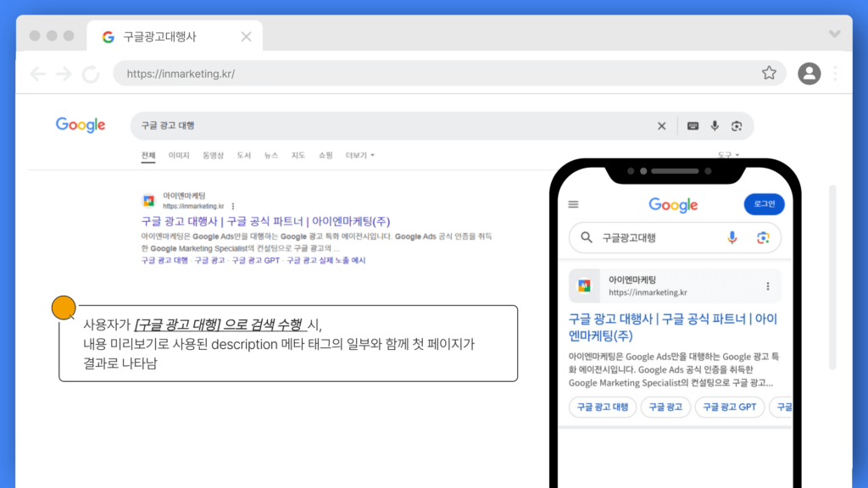Click the mobile search magnifier icon

587,237
